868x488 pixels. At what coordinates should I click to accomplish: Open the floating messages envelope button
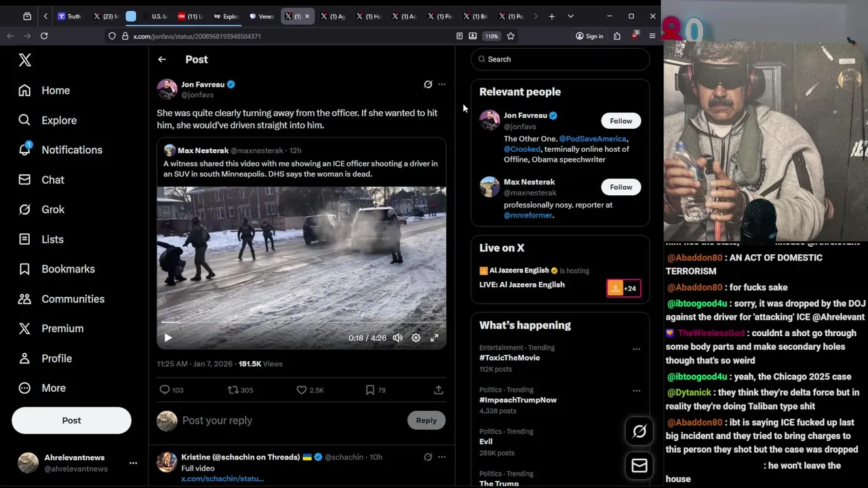click(x=639, y=466)
